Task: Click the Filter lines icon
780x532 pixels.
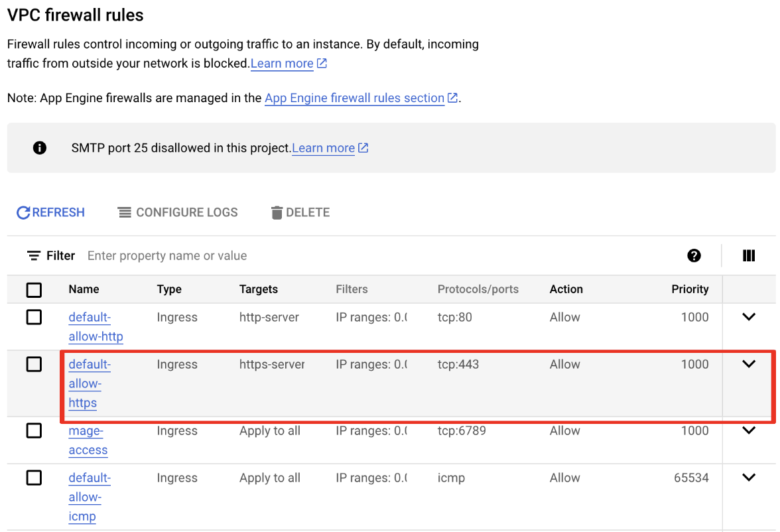Action: pyautogui.click(x=34, y=256)
